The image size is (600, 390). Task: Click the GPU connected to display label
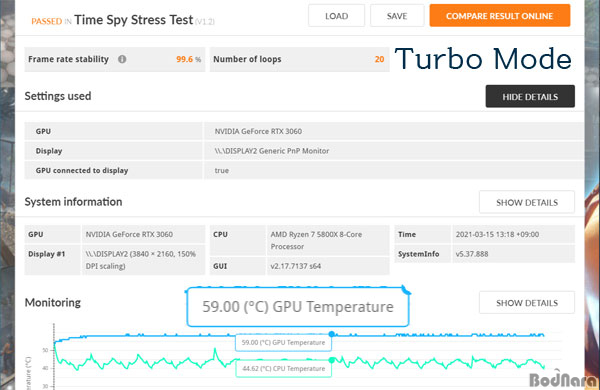point(82,171)
